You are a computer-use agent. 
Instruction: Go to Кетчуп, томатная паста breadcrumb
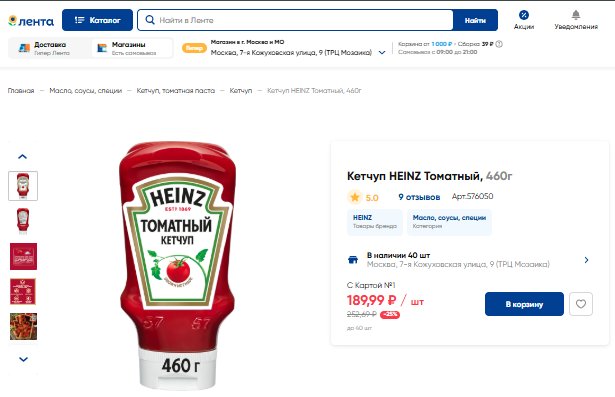(x=176, y=91)
